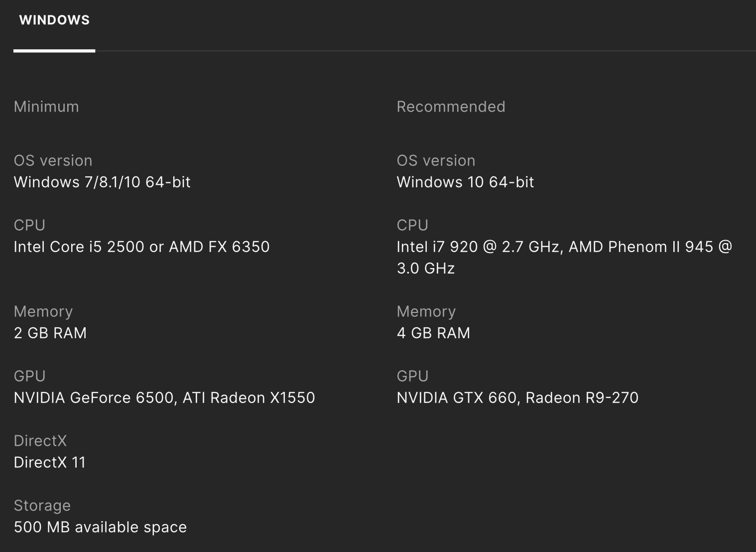Screen dimensions: 756x552
Task: Click the 500 MB available space text
Action: tap(100, 528)
